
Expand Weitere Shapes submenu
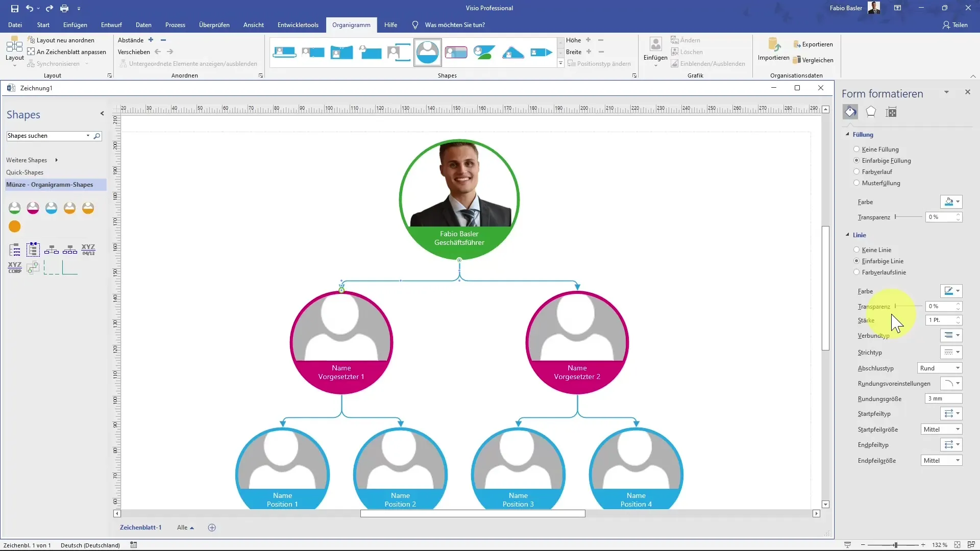32,160
